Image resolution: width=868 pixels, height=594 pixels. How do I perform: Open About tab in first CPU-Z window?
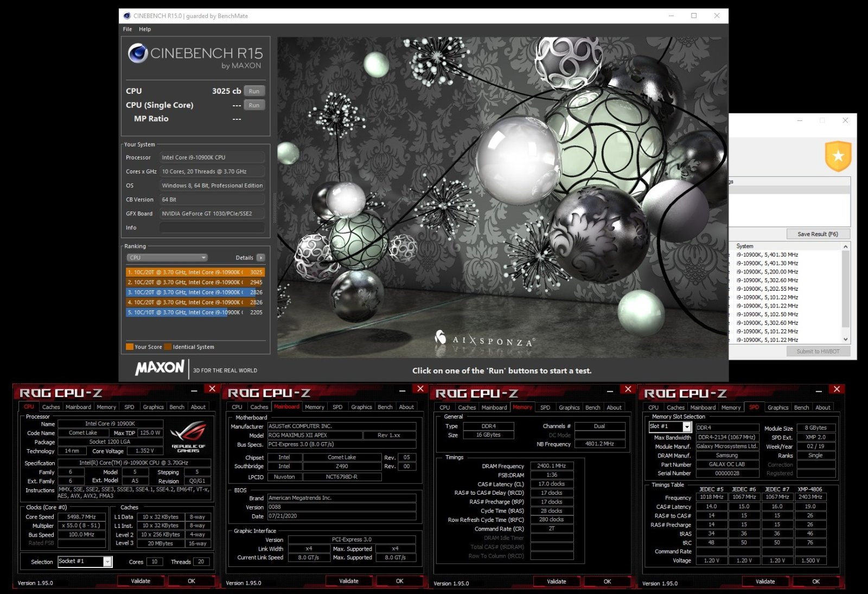click(x=198, y=407)
